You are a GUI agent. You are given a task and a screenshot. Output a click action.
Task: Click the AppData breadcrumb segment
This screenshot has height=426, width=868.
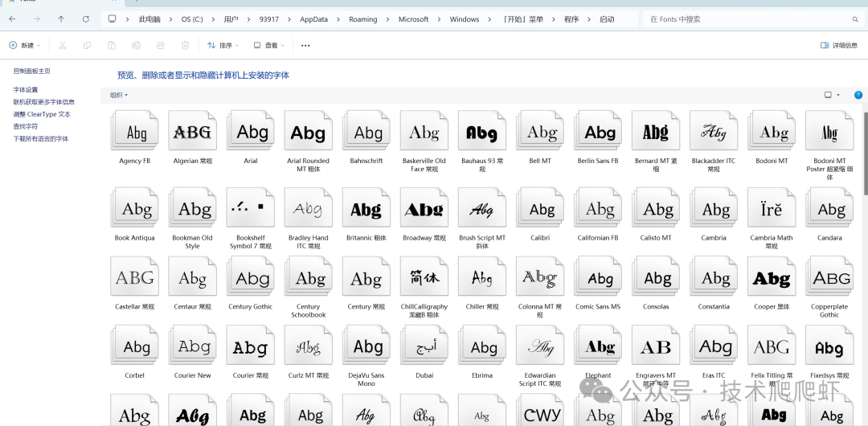coord(314,19)
